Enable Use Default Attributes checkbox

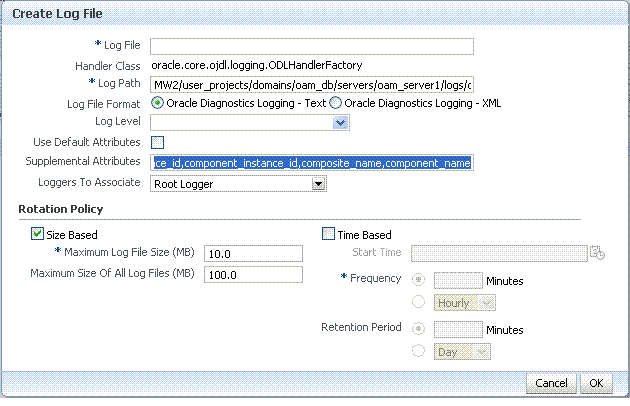tap(158, 142)
